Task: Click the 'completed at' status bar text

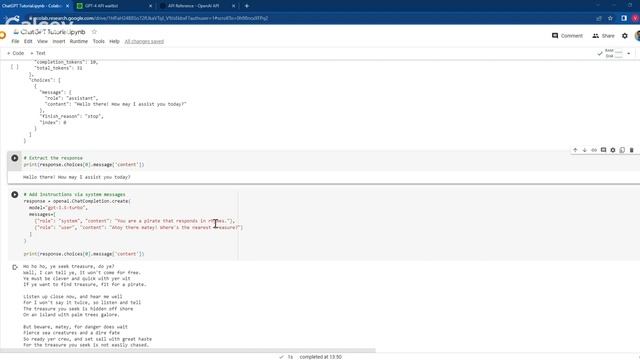Action: pos(320,357)
